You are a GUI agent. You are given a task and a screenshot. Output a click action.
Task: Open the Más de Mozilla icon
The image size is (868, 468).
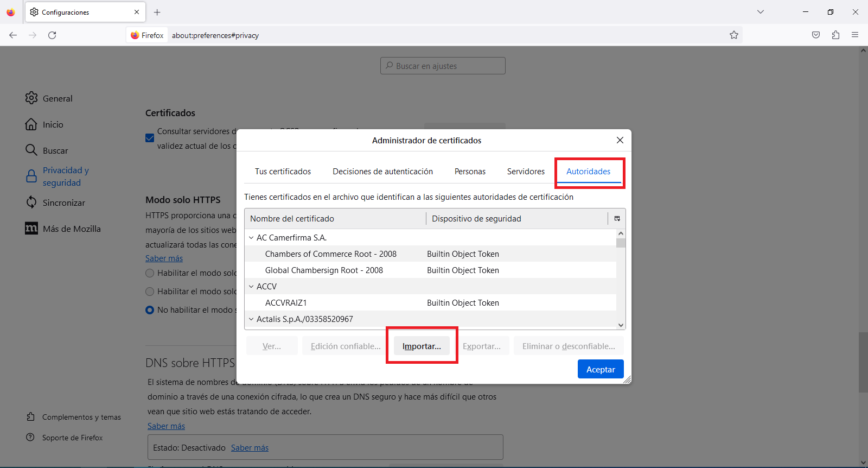tap(31, 228)
